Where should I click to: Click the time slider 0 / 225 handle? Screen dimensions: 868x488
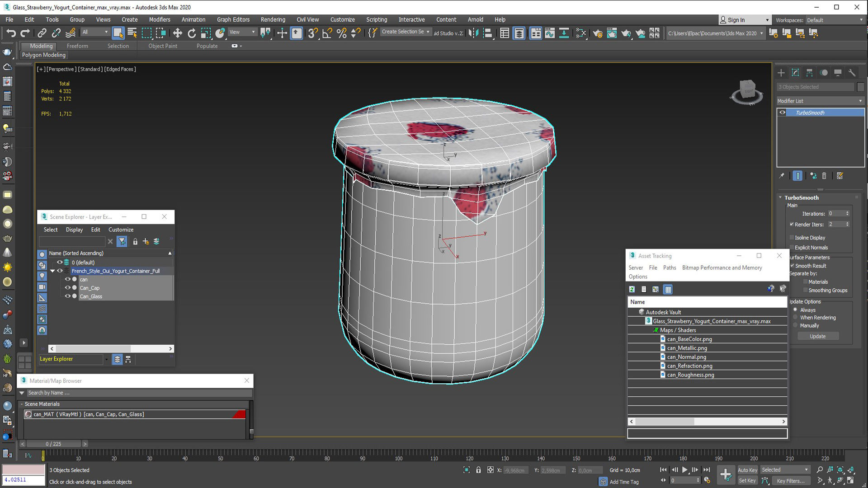(53, 444)
